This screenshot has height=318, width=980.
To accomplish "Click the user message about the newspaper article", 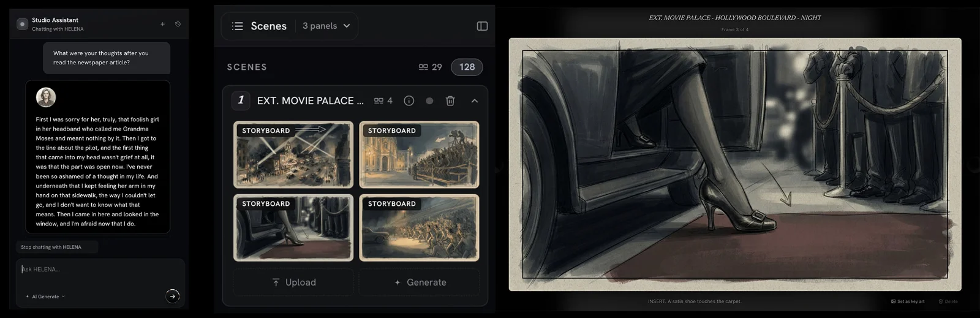I will point(107,58).
